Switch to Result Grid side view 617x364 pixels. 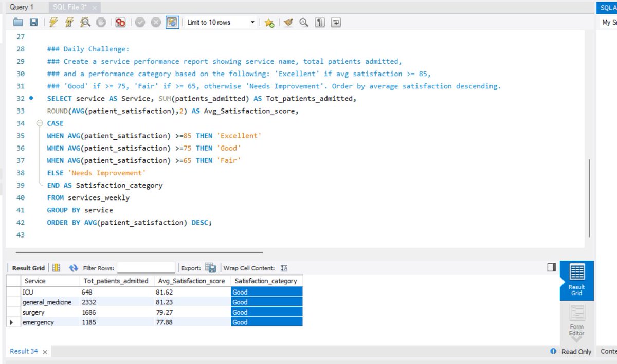(x=577, y=280)
